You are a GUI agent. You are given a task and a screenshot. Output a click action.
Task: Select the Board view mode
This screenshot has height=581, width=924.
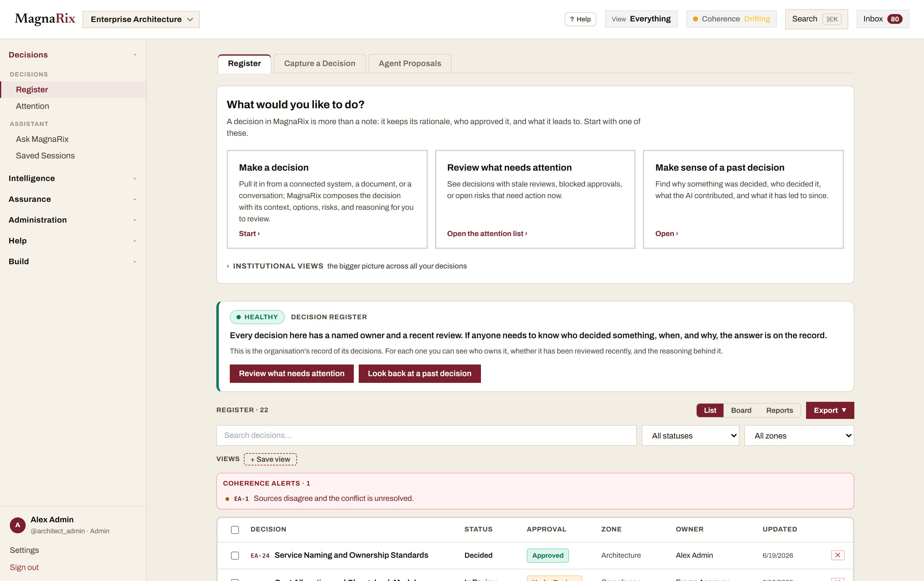(x=741, y=410)
